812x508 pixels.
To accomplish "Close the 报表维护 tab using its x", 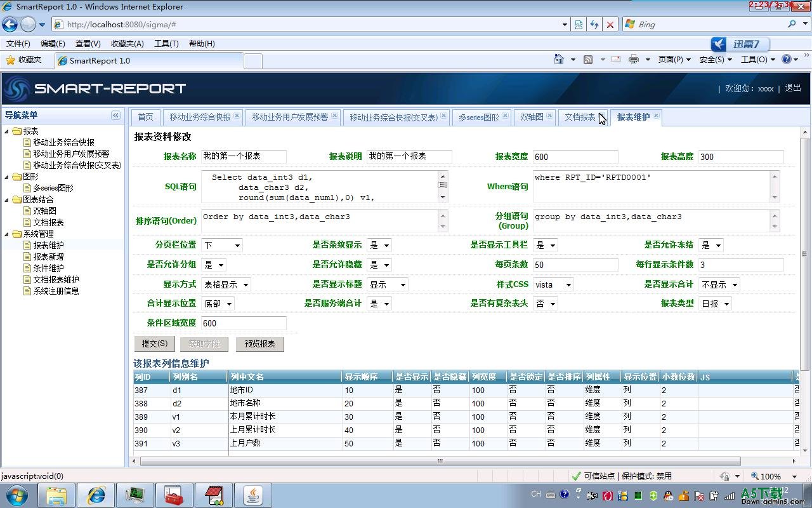I will click(x=656, y=116).
